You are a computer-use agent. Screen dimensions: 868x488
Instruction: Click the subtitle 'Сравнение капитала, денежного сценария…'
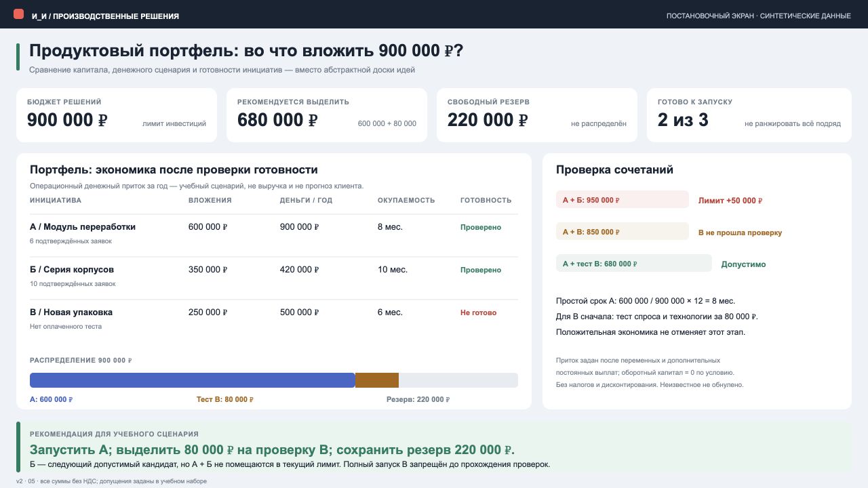222,70
